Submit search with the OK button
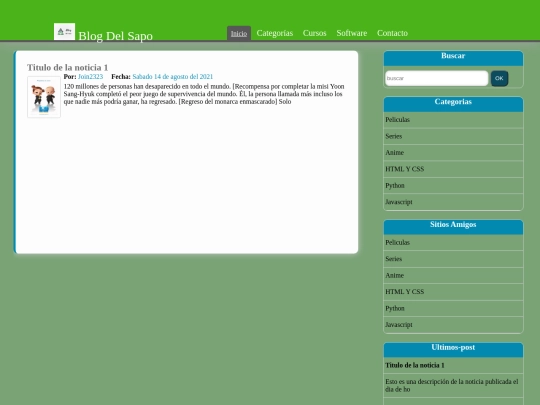The width and height of the screenshot is (540, 405). pyautogui.click(x=499, y=78)
